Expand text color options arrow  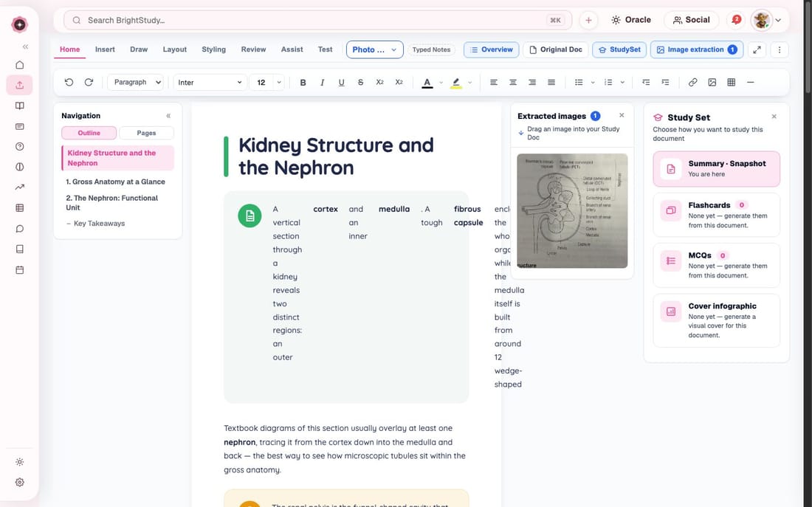pyautogui.click(x=441, y=83)
